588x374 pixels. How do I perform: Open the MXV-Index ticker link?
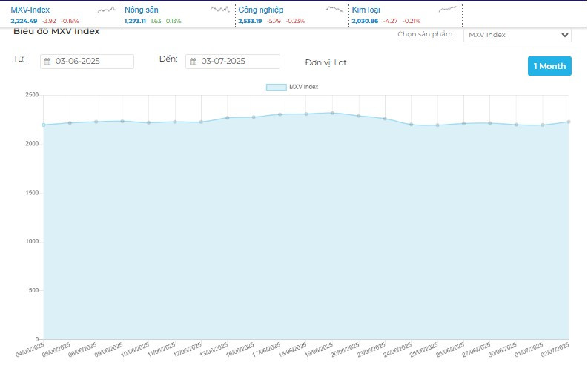[x=30, y=10]
